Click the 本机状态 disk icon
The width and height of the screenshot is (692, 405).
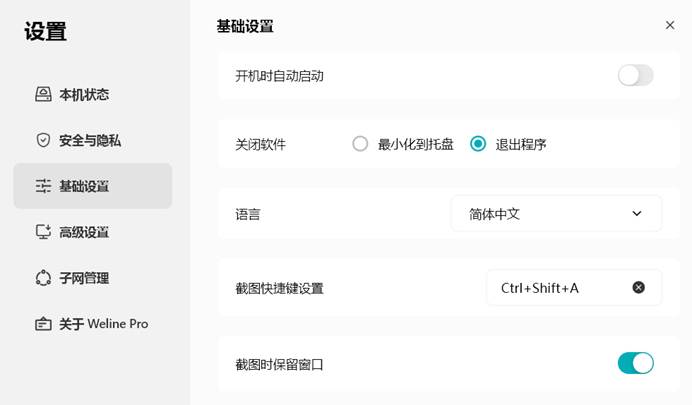(x=43, y=94)
